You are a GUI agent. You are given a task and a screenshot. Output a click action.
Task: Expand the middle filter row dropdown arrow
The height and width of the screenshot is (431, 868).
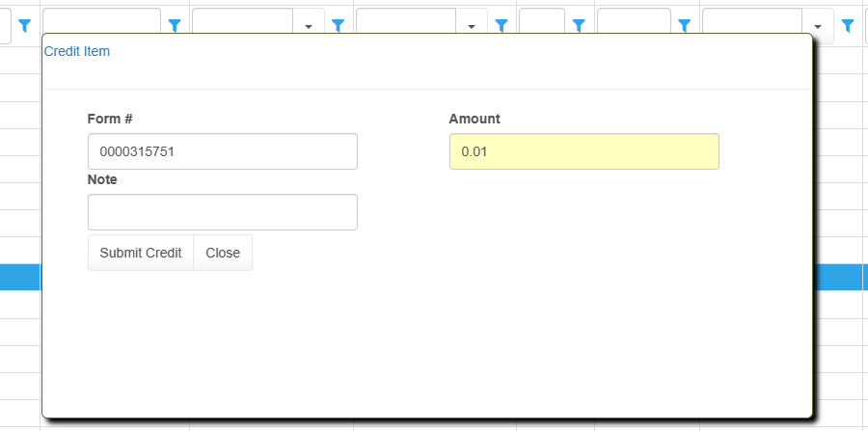[x=472, y=26]
